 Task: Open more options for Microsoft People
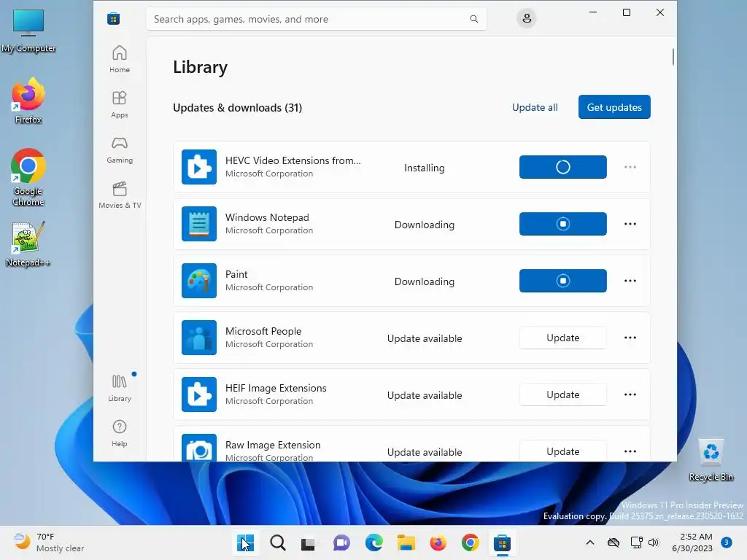click(x=630, y=338)
